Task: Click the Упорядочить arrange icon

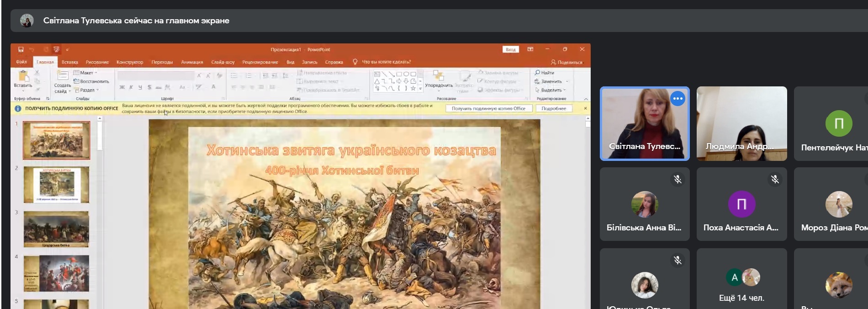Action: pos(438,76)
